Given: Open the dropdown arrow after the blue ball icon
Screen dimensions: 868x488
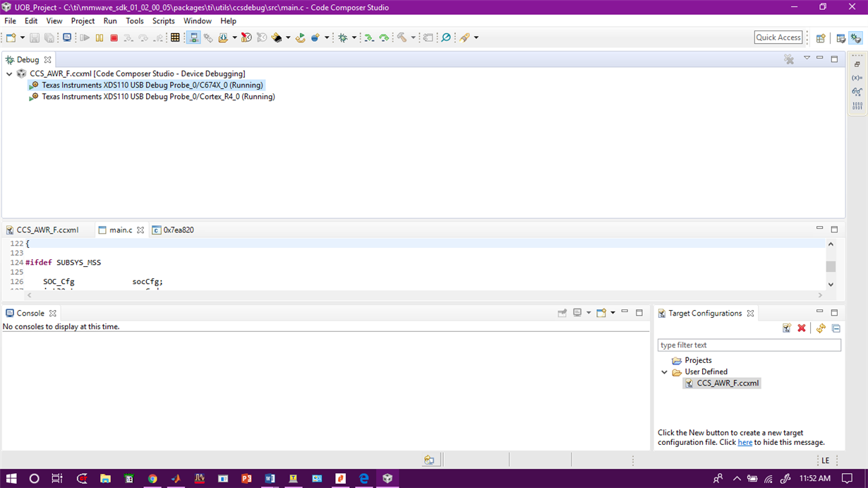Looking at the screenshot, I should pyautogui.click(x=327, y=37).
